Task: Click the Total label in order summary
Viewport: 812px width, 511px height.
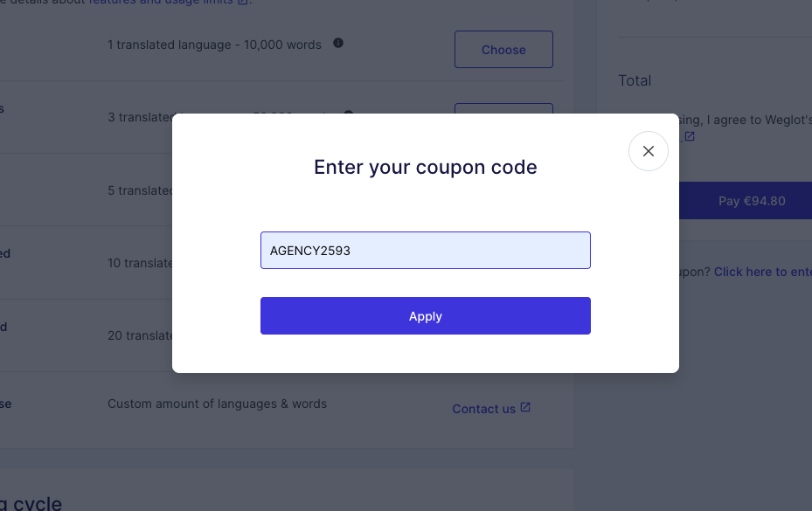Action: pos(635,80)
